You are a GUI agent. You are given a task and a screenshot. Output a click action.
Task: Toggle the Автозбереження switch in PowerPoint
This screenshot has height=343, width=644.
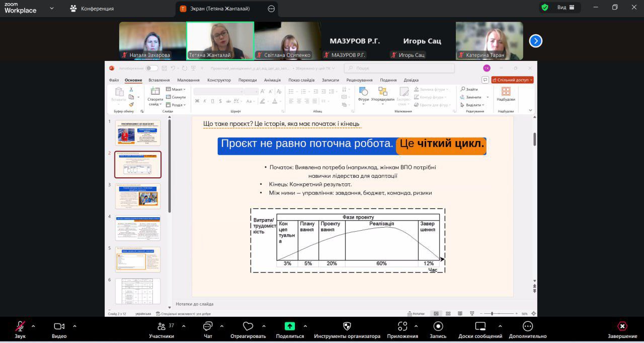151,68
